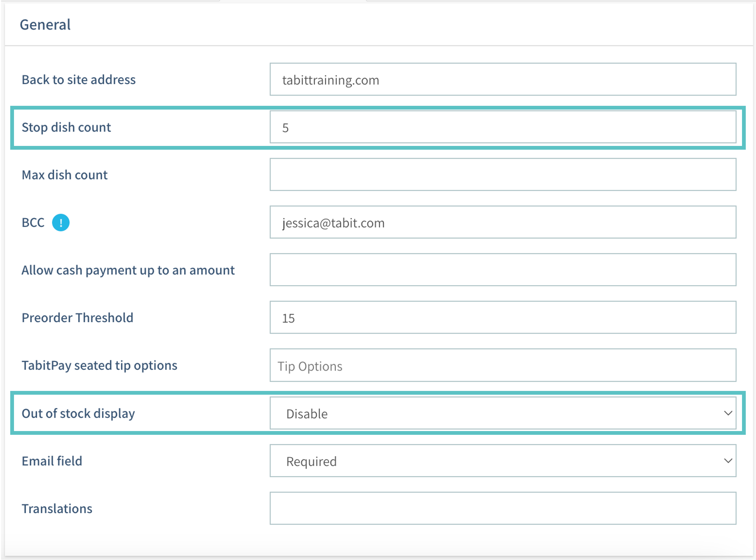Click the Translations input field
This screenshot has width=756, height=560.
click(x=503, y=509)
